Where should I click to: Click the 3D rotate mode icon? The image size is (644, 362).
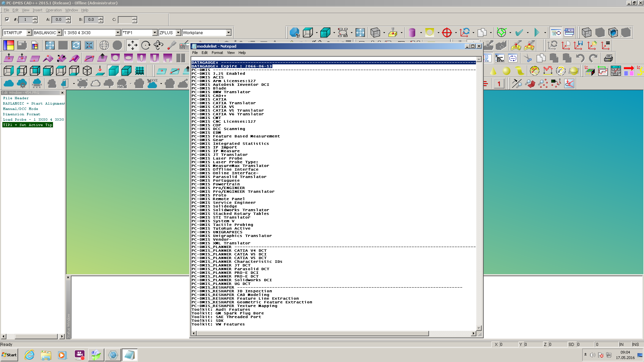(x=159, y=45)
